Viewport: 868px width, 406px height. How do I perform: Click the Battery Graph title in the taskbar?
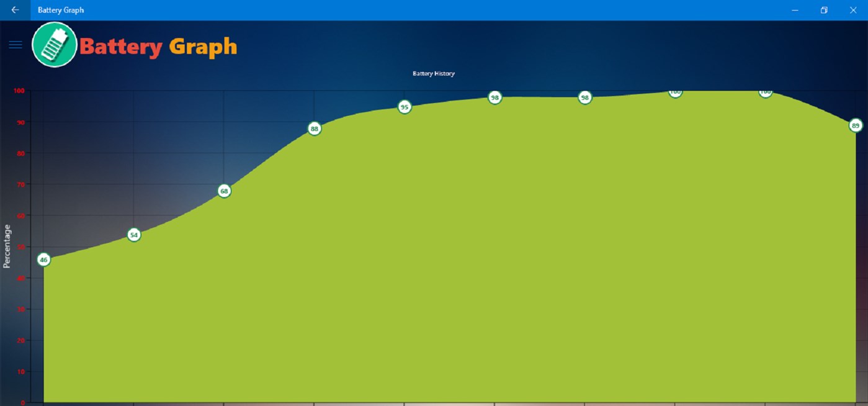[60, 10]
